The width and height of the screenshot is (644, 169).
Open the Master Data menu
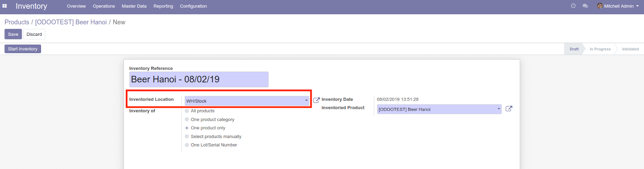click(134, 6)
